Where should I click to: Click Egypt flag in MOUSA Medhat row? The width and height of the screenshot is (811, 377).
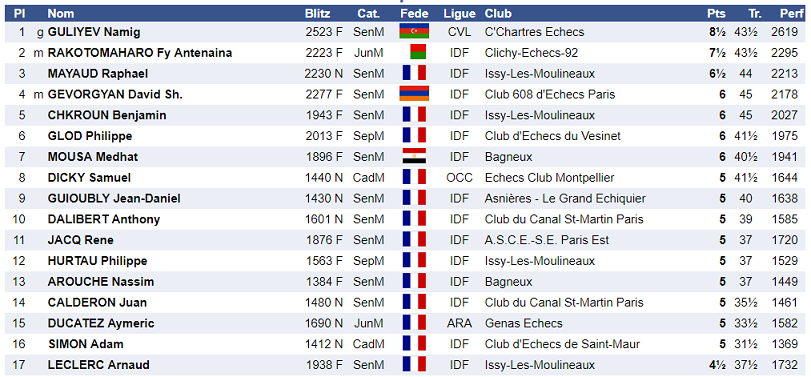414,156
